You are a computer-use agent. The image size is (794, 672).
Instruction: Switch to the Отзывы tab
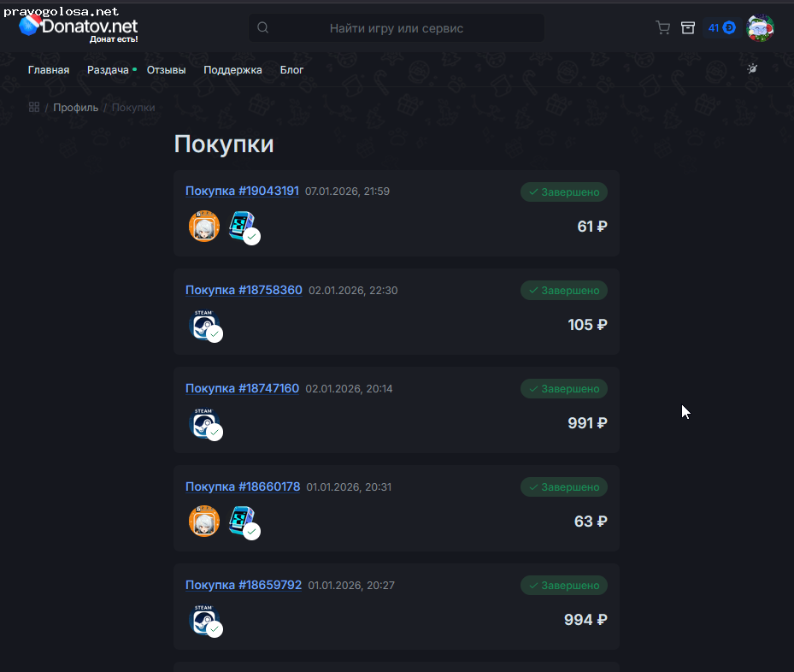tap(166, 70)
